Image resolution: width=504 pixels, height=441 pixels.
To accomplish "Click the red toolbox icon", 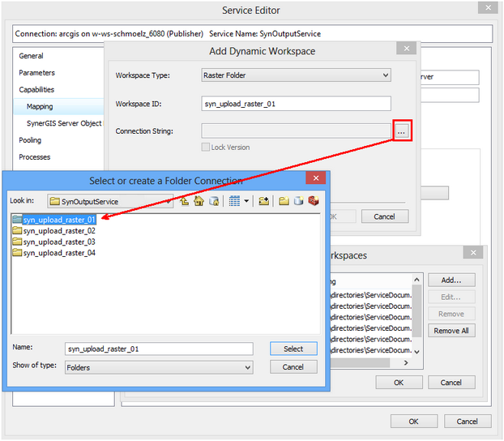I will (x=313, y=201).
